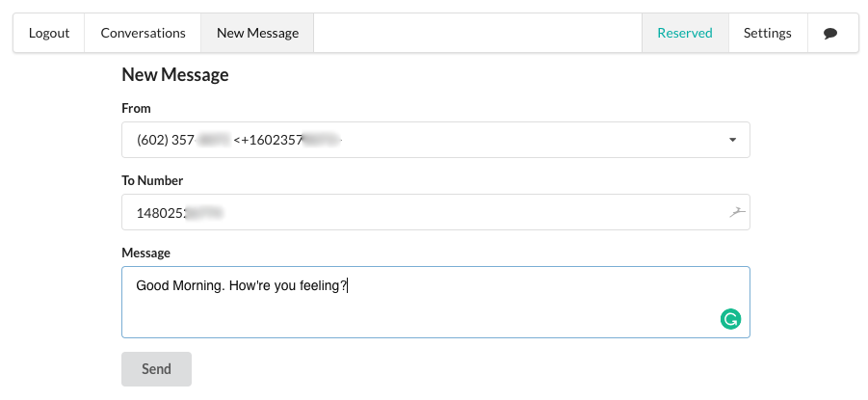Open Settings from the top navigation
The width and height of the screenshot is (868, 400).
tap(767, 33)
